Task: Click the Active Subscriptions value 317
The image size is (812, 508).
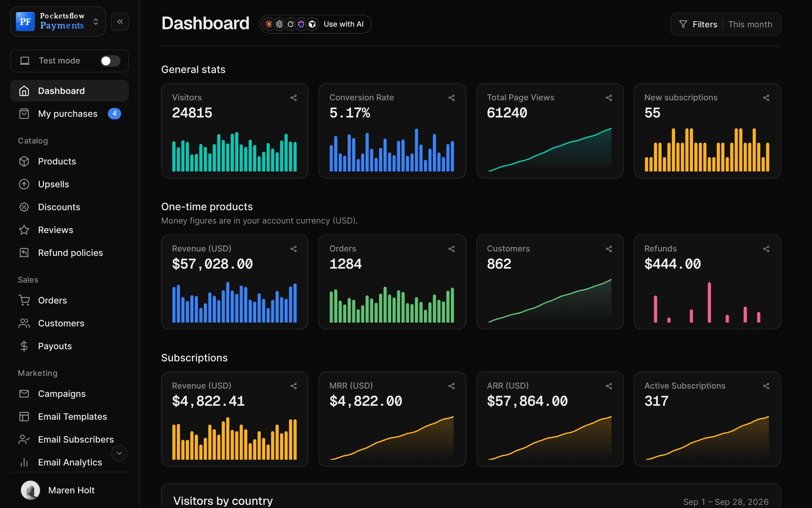Action: (656, 401)
